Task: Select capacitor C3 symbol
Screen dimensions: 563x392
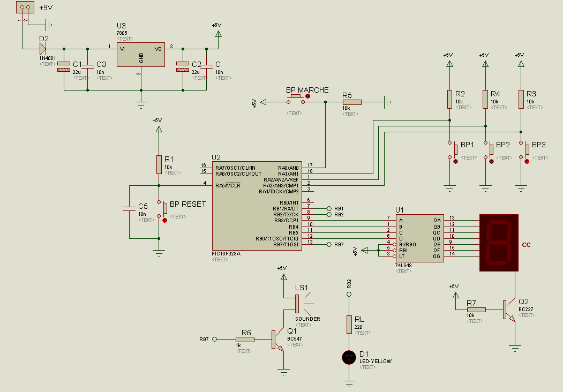Action: [x=88, y=66]
